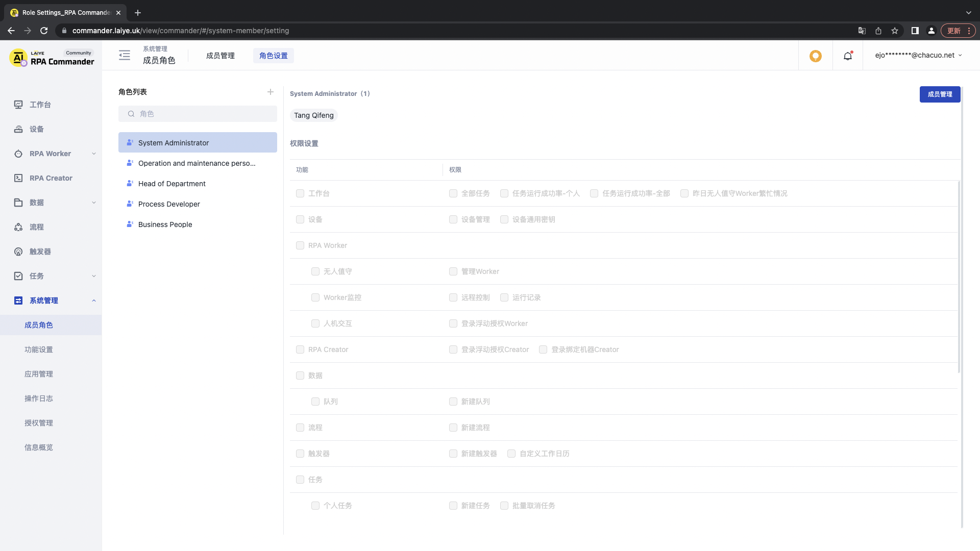
Task: Reload the page in the browser
Action: [x=44, y=31]
